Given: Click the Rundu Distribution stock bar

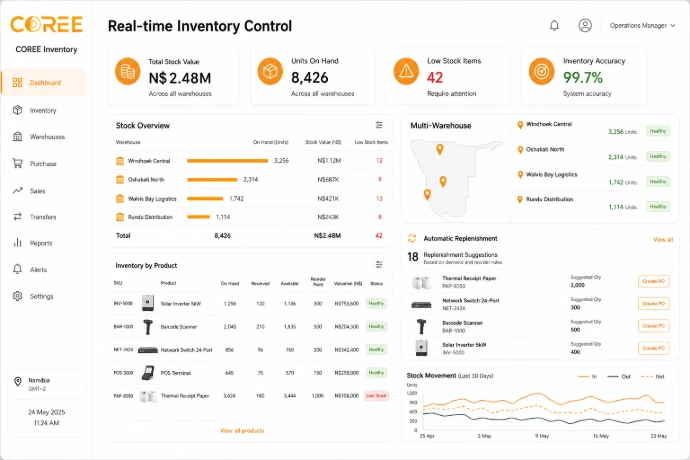Looking at the screenshot, I should (198, 217).
